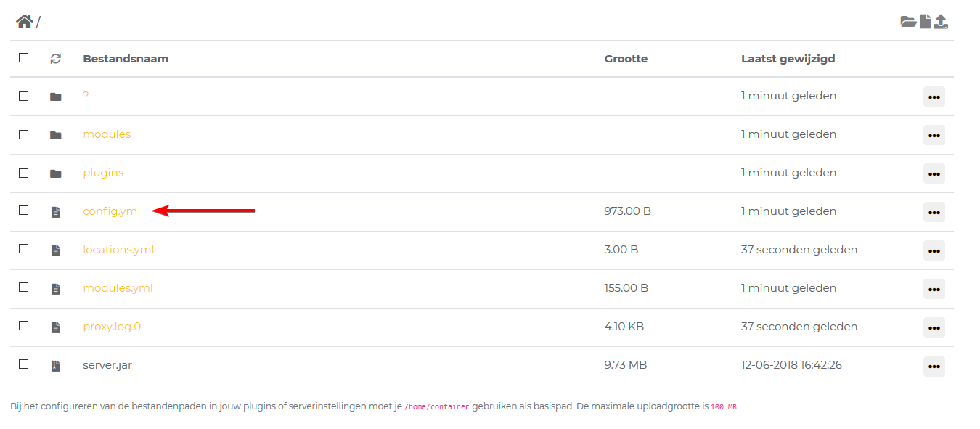The image size is (980, 429).
Task: Open the config.yml file link
Action: [x=111, y=211]
